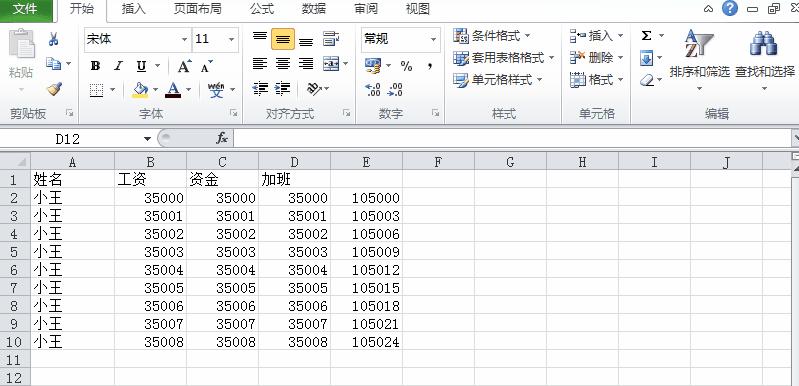
Task: Center text horizontally
Action: pyautogui.click(x=283, y=64)
